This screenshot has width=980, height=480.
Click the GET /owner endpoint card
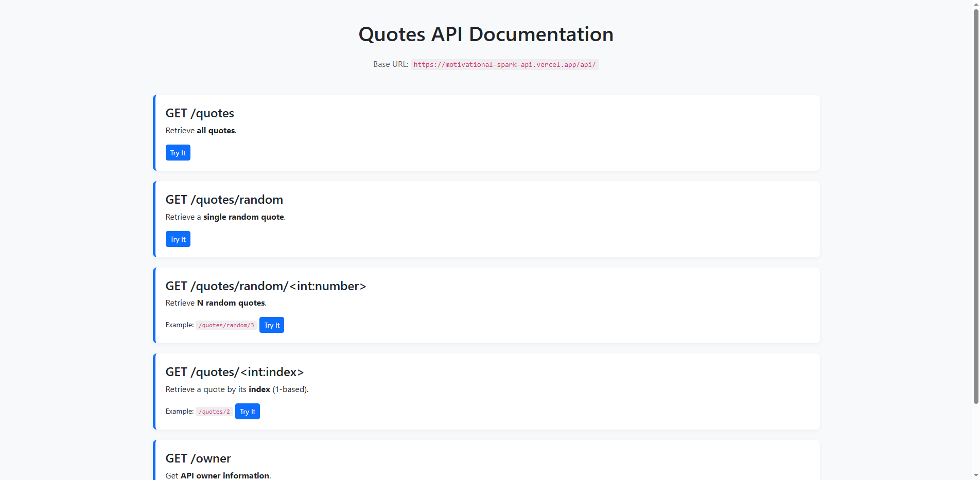click(485, 460)
